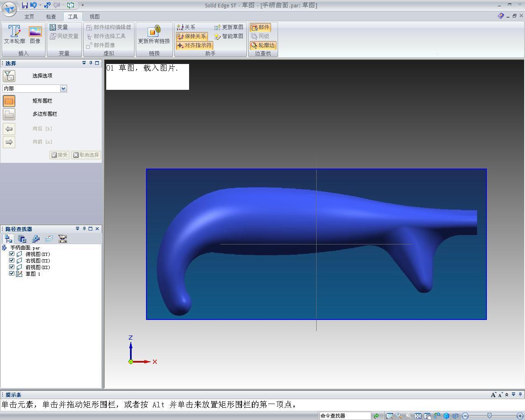Insert an image with the 图像 tool
The image size is (525, 420).
35,35
